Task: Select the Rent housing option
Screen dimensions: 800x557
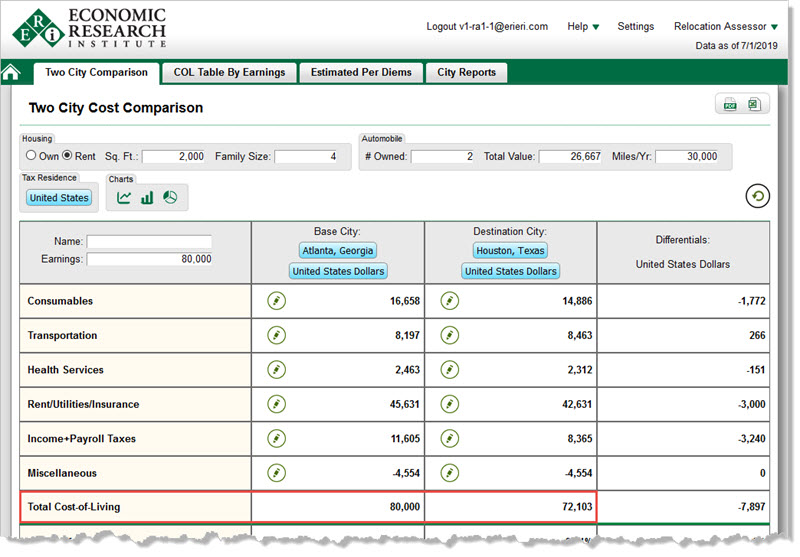Action: pos(67,157)
